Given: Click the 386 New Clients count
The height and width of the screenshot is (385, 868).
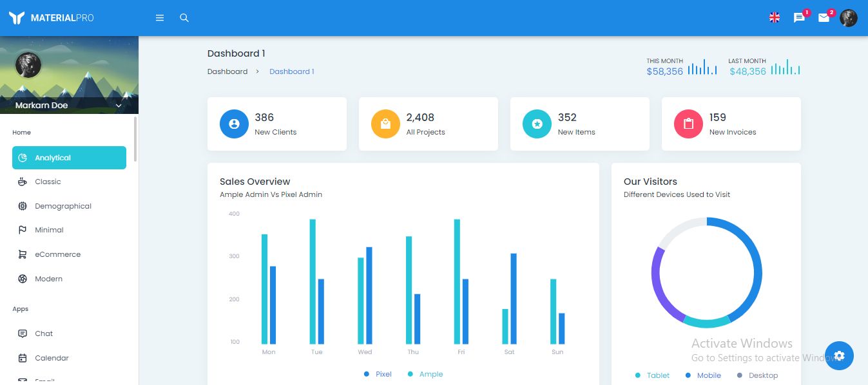Looking at the screenshot, I should tap(264, 117).
